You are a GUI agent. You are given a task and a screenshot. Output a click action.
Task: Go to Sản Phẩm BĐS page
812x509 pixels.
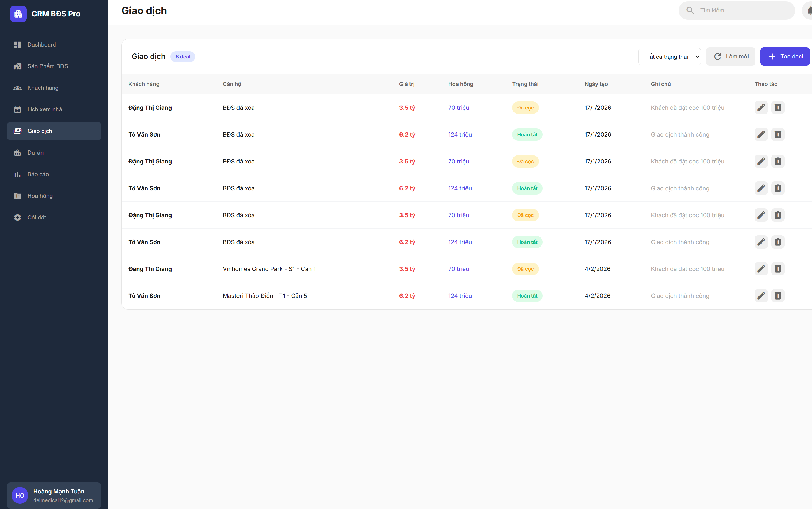[x=47, y=66]
